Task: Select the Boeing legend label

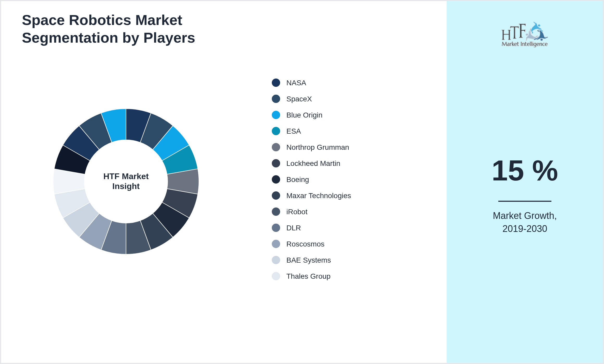Action: (298, 180)
